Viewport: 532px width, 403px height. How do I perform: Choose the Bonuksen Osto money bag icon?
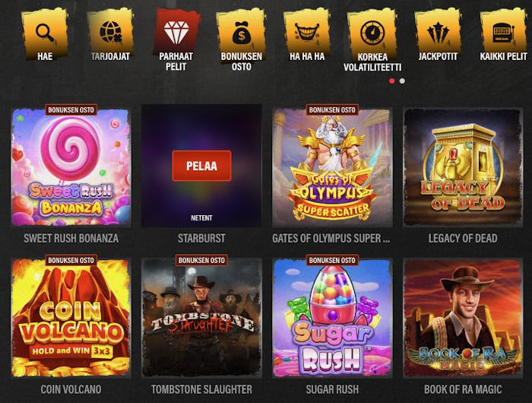click(x=241, y=33)
